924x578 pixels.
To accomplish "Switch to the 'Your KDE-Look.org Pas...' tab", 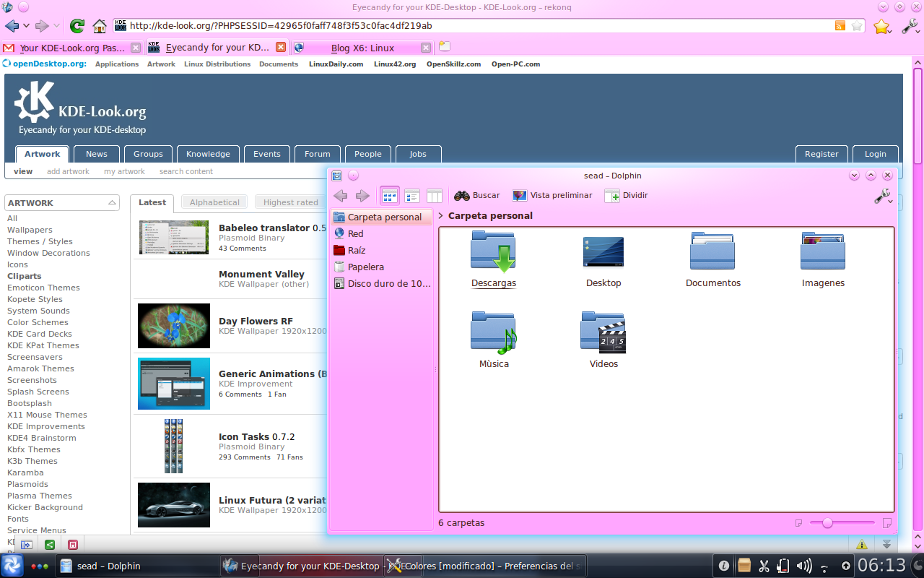I will click(x=71, y=48).
